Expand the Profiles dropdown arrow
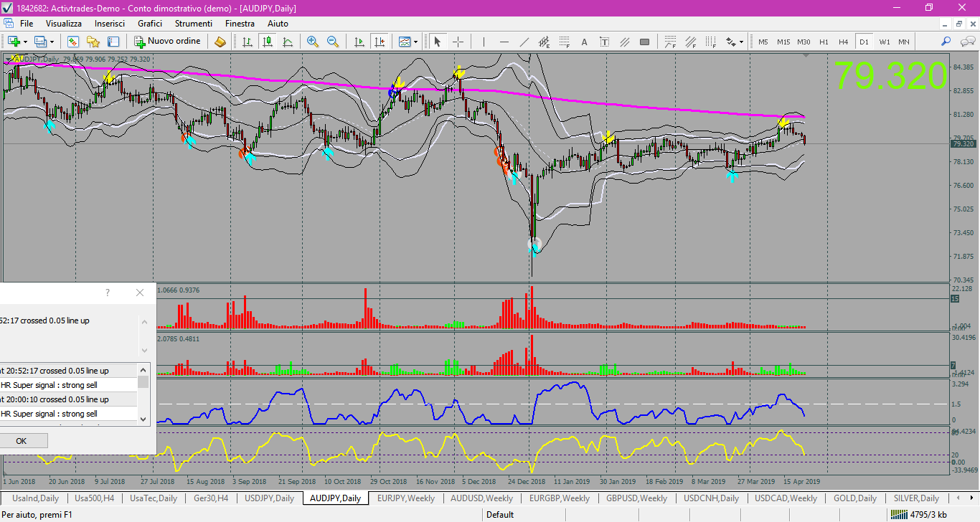The width and height of the screenshot is (980, 522). pyautogui.click(x=52, y=42)
